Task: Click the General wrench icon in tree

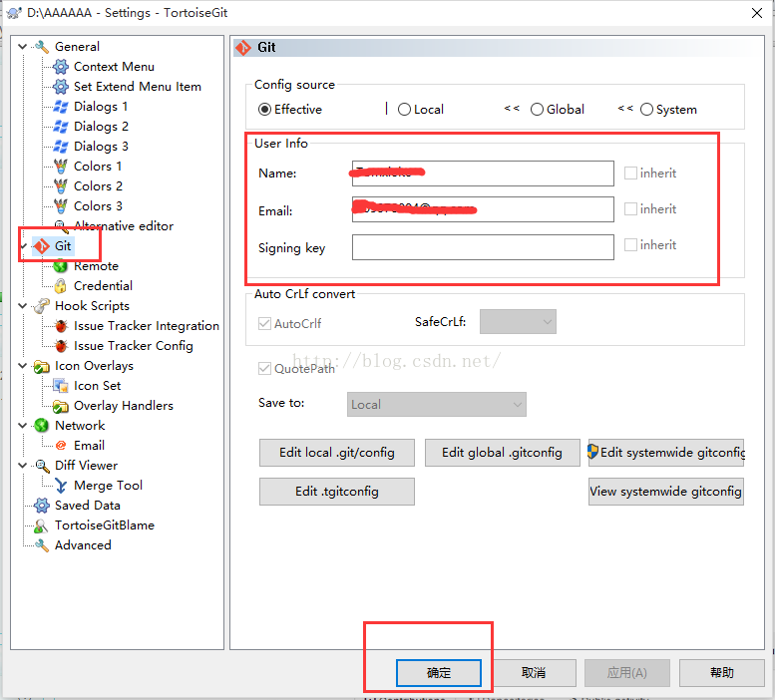Action: pos(42,47)
